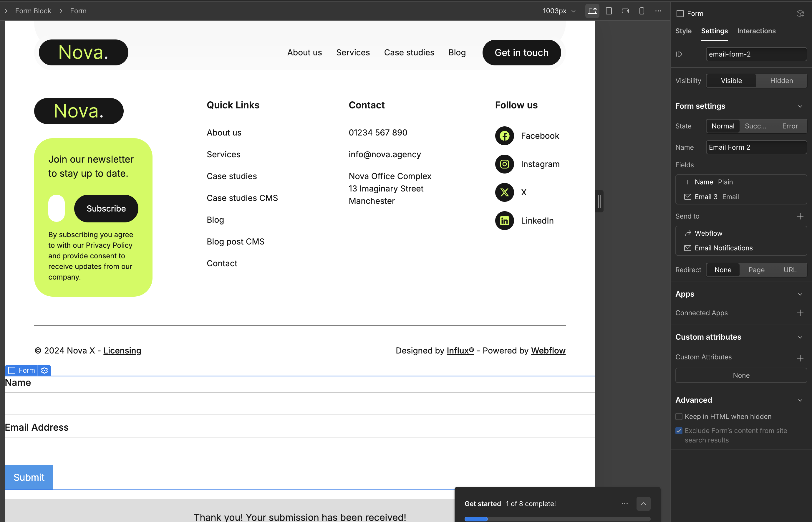The height and width of the screenshot is (522, 812).
Task: Add a connected app plus icon
Action: (x=800, y=313)
